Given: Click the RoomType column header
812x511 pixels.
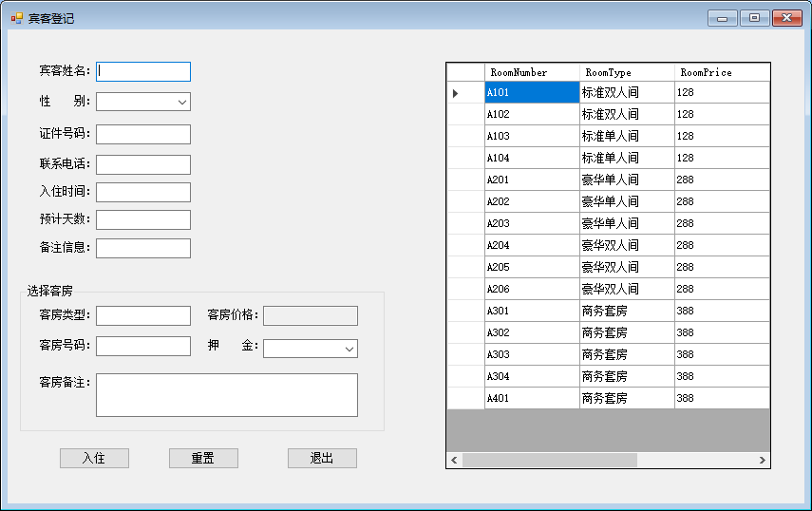Looking at the screenshot, I should [627, 72].
